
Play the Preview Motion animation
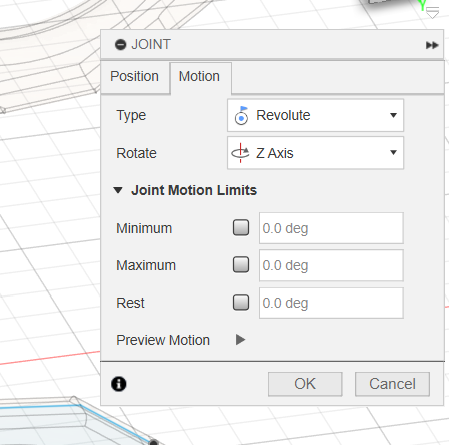[240, 340]
